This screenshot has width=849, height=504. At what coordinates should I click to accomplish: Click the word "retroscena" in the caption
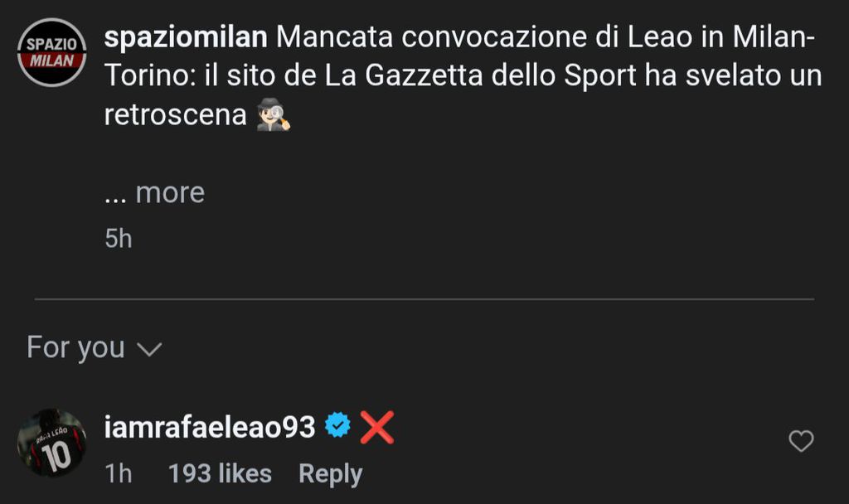point(175,115)
